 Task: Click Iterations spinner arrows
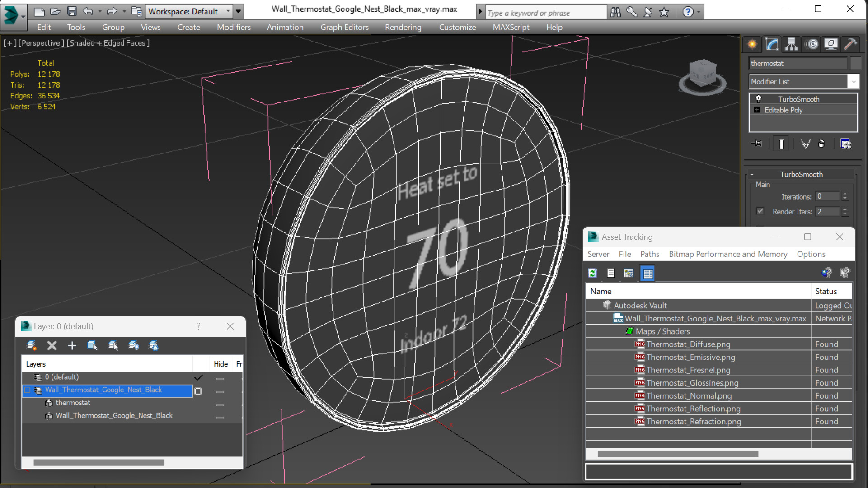[x=845, y=196]
